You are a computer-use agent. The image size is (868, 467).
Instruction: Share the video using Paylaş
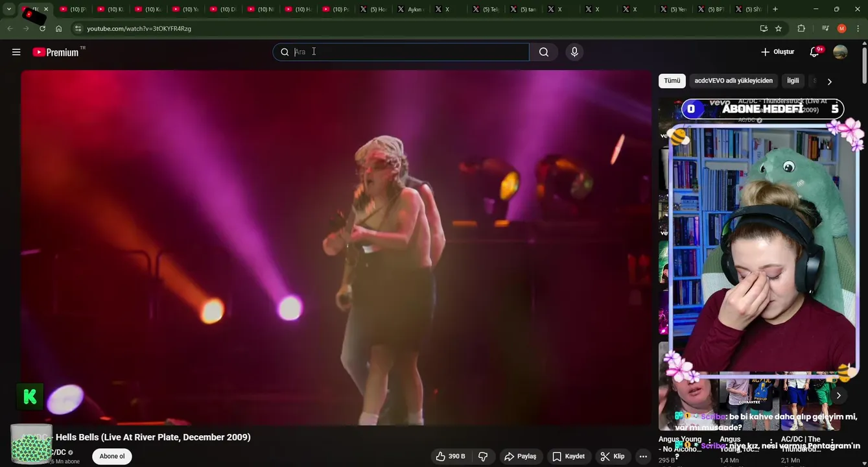521,457
